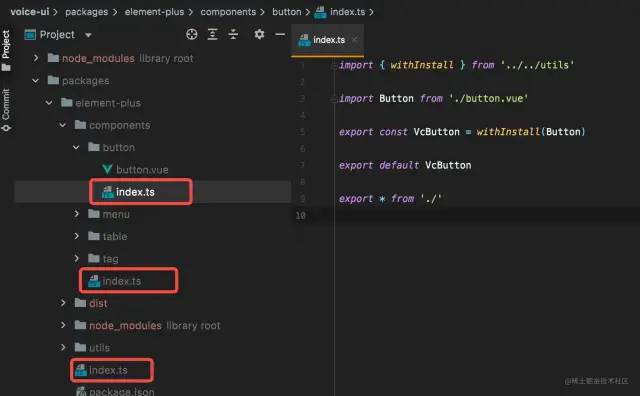640x396 pixels.
Task: Open the Project view dropdown arrow
Action: pyautogui.click(x=88, y=35)
